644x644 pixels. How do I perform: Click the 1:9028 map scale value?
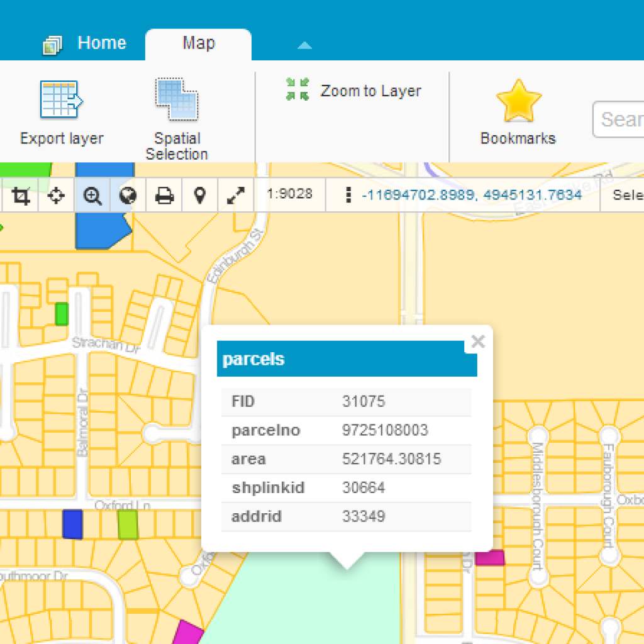(x=290, y=194)
